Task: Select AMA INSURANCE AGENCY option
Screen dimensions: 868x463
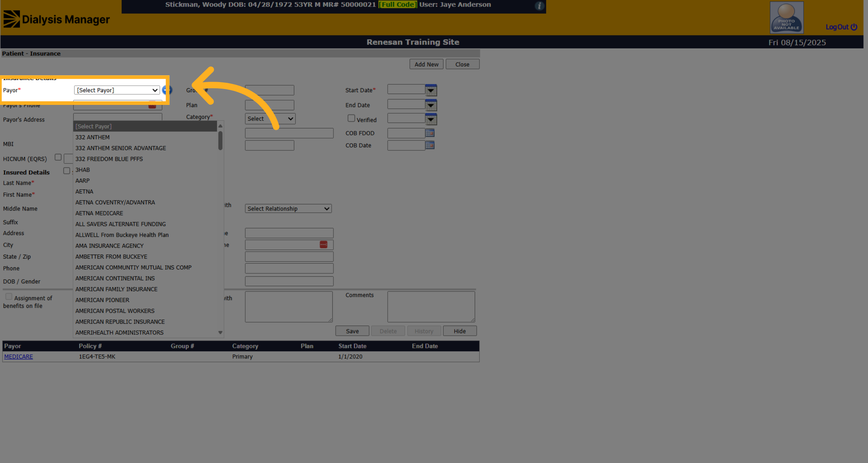Action: [x=145, y=246]
